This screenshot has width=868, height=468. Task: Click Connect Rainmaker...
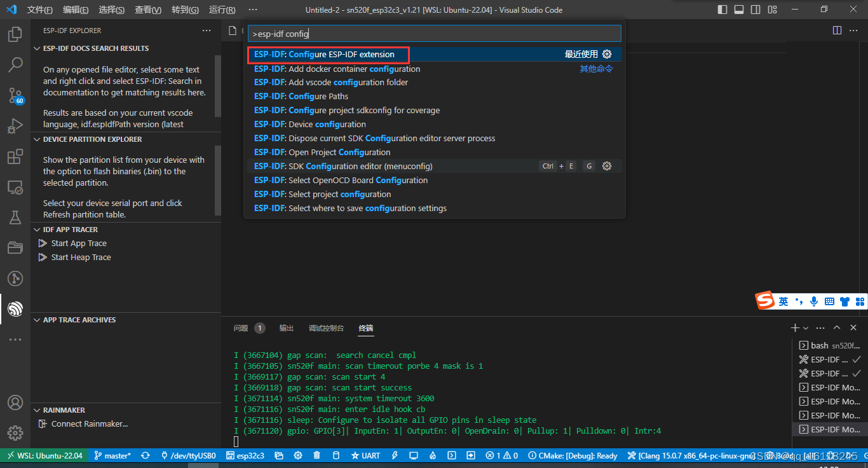point(90,424)
